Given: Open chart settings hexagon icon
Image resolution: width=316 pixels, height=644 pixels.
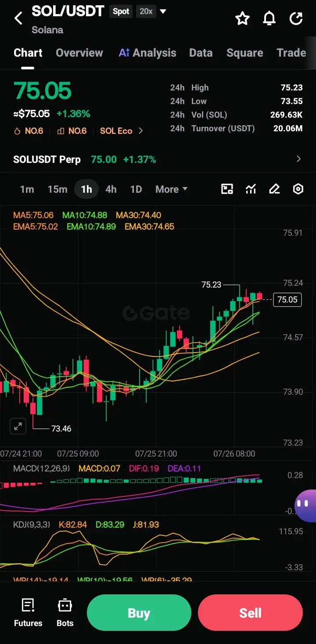Looking at the screenshot, I should point(298,189).
